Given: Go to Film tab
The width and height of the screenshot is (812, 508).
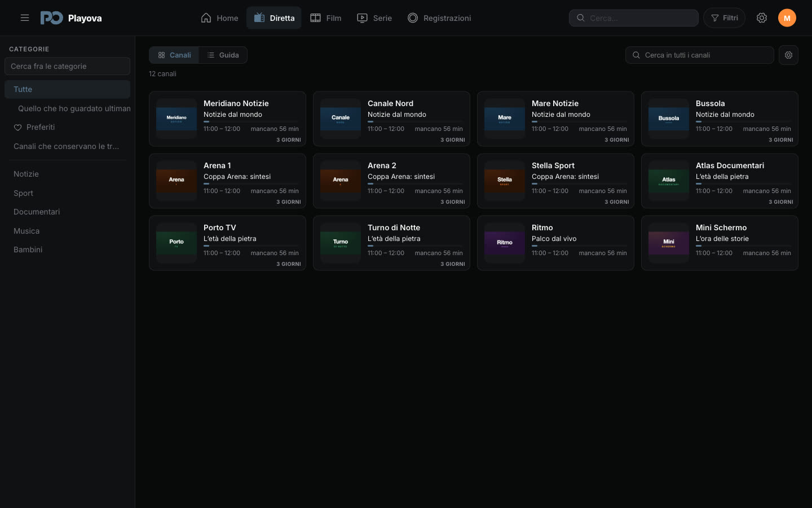Looking at the screenshot, I should (x=326, y=18).
